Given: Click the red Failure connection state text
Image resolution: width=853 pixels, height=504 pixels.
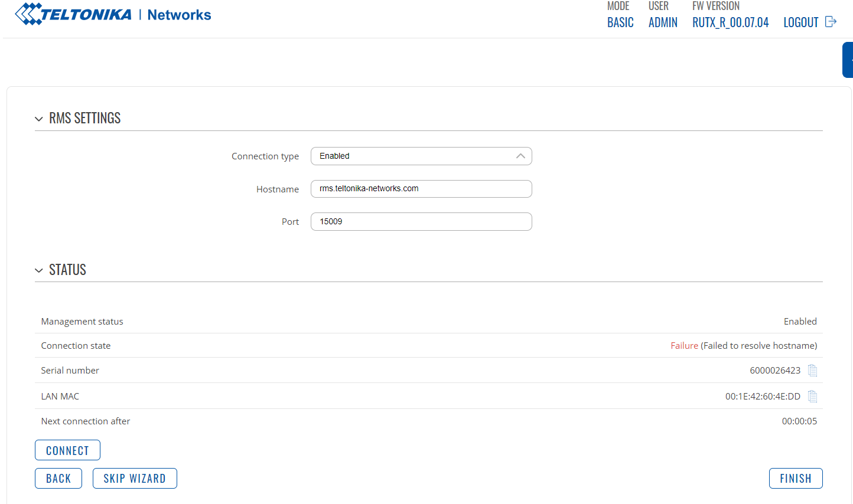Looking at the screenshot, I should pyautogui.click(x=684, y=346).
